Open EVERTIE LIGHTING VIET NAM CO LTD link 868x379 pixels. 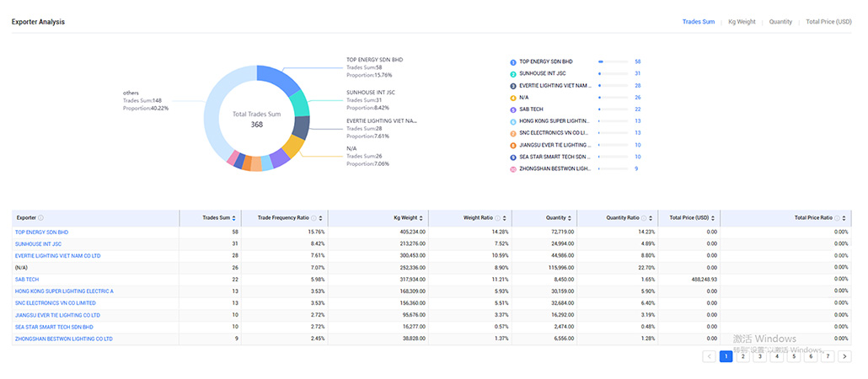pyautogui.click(x=57, y=256)
